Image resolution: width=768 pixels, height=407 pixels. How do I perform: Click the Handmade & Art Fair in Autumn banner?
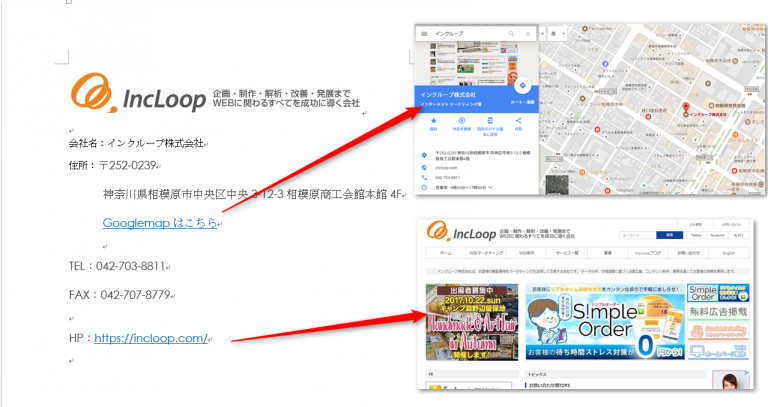[x=472, y=322]
